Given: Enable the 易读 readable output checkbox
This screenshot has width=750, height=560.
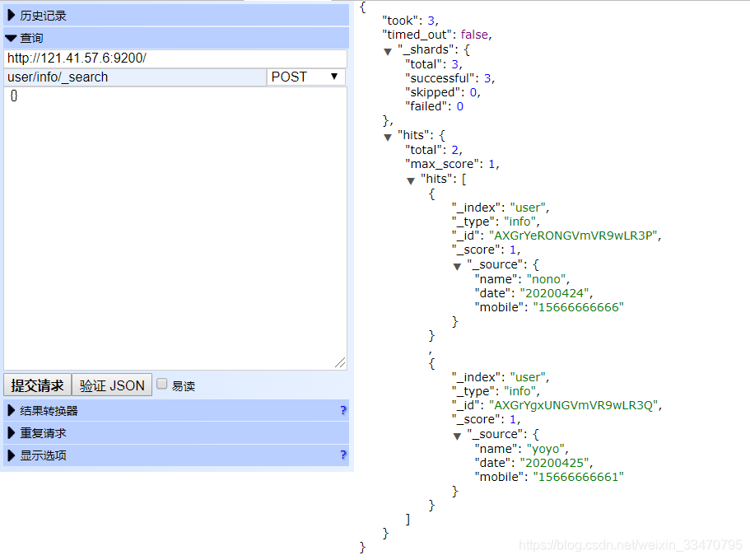Looking at the screenshot, I should tap(161, 385).
